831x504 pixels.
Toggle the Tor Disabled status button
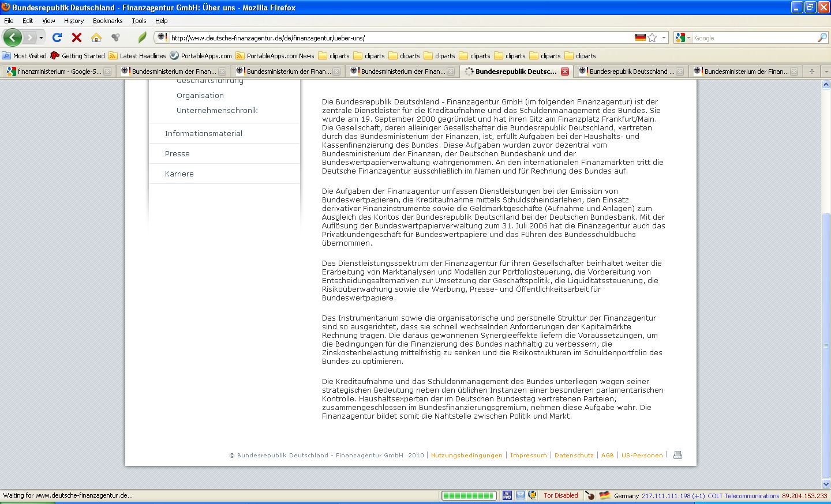point(560,495)
